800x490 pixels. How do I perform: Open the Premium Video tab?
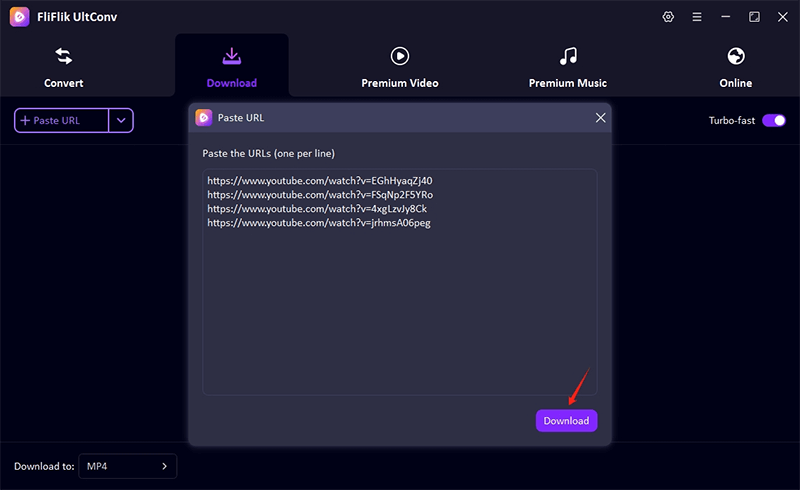(400, 67)
